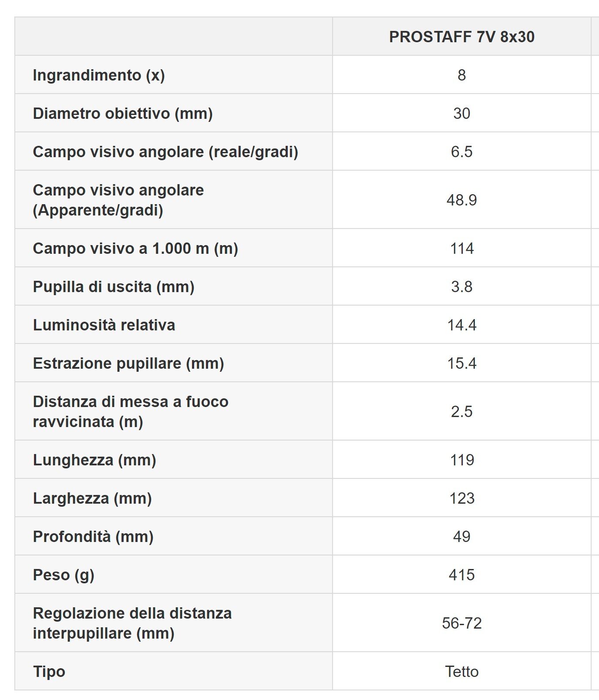Select the Peso value 415

coord(461,575)
